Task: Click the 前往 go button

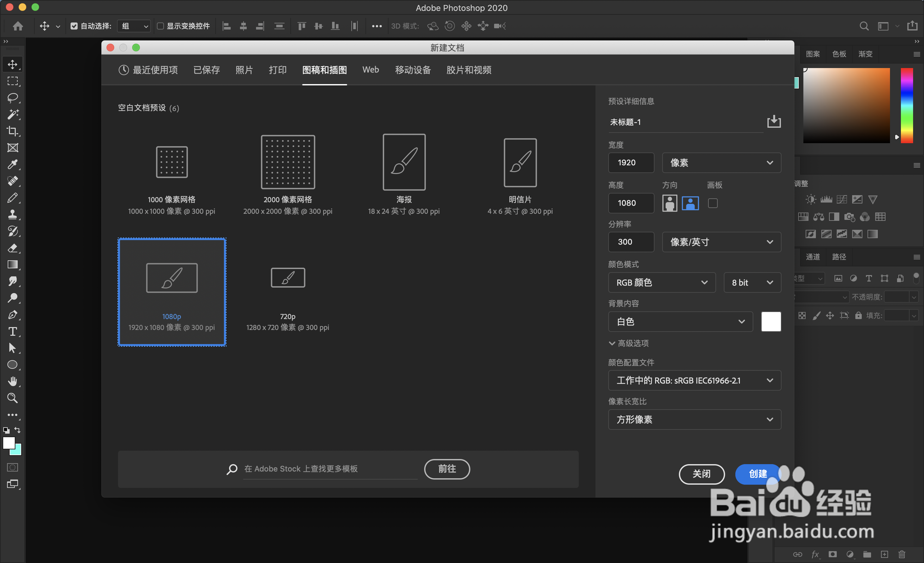Action: [447, 469]
